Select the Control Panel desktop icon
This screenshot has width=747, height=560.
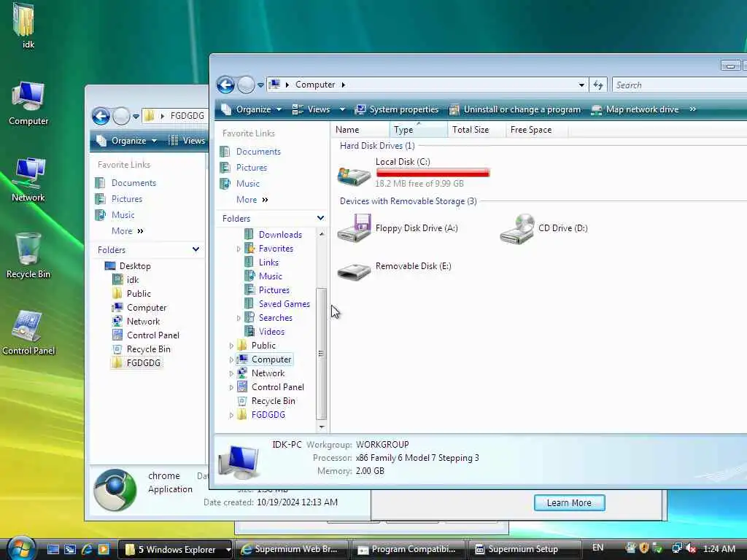28,332
